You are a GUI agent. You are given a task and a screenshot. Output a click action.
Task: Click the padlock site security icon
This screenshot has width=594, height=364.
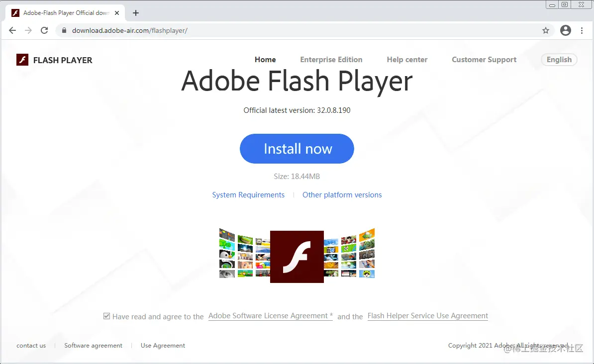(64, 30)
